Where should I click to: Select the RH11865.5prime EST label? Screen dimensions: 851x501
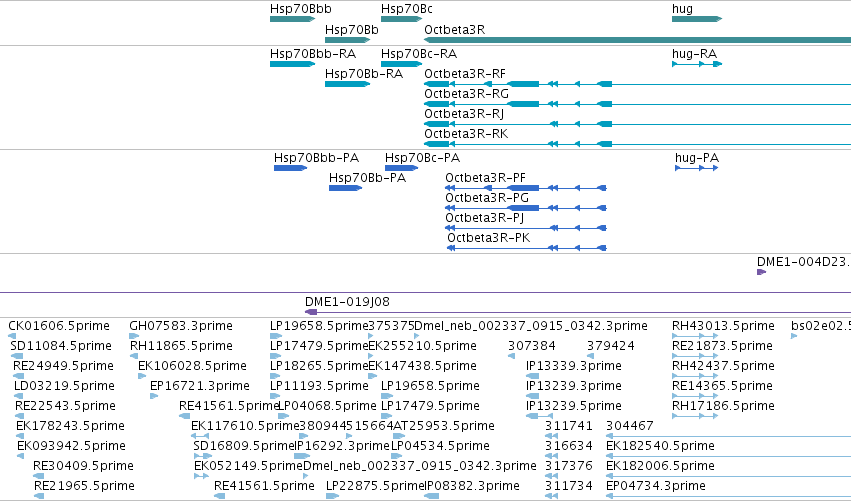[x=181, y=346]
